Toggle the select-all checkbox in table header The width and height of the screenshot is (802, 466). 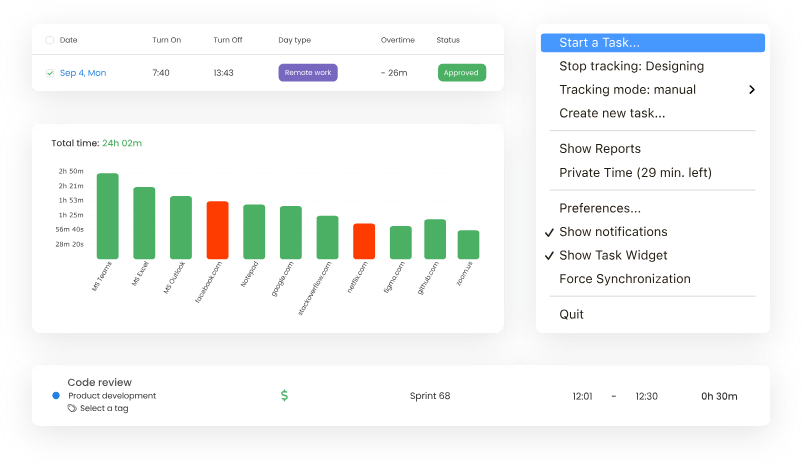(50, 40)
